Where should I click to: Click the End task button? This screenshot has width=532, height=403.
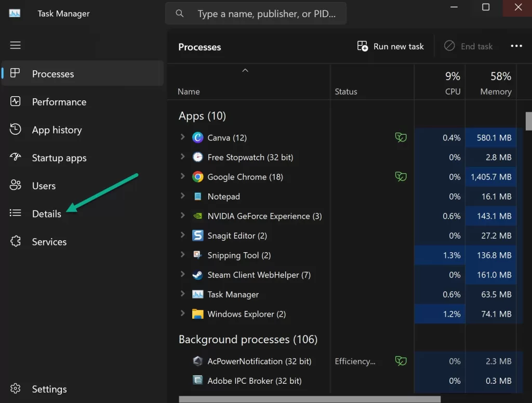point(469,46)
